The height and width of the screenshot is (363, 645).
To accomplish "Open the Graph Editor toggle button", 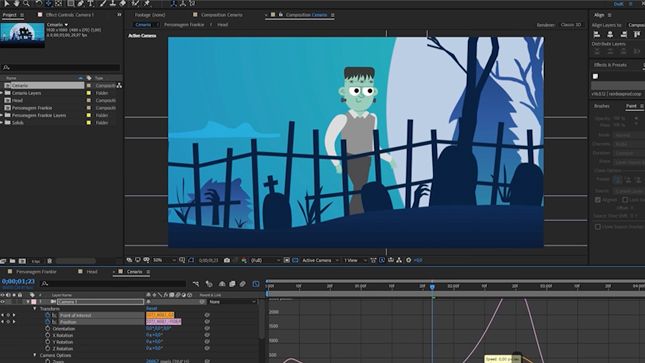I will click(256, 284).
